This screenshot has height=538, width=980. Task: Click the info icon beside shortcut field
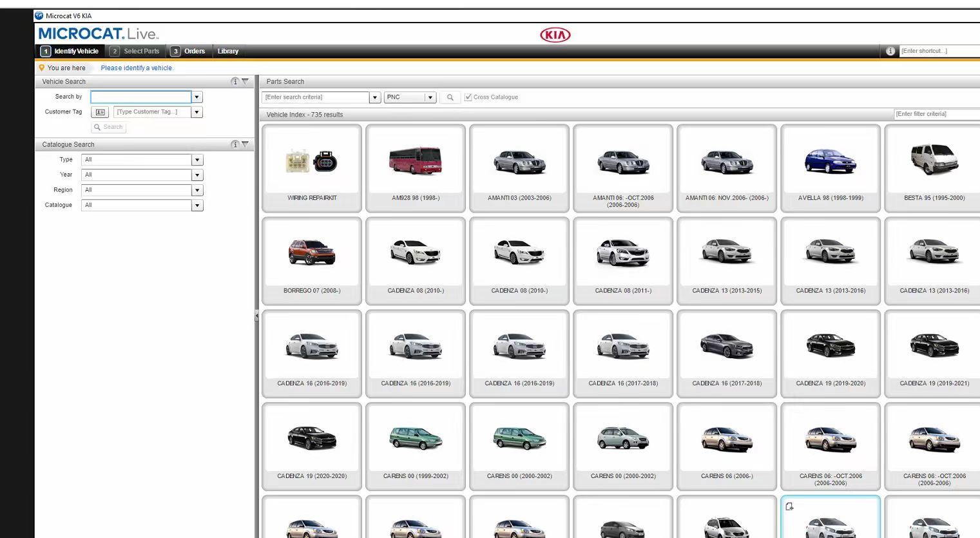pyautogui.click(x=890, y=51)
